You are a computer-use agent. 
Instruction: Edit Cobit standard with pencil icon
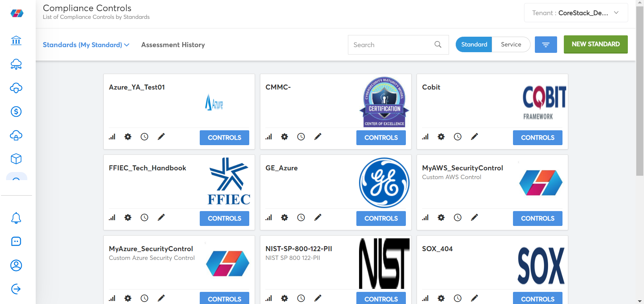pos(475,136)
